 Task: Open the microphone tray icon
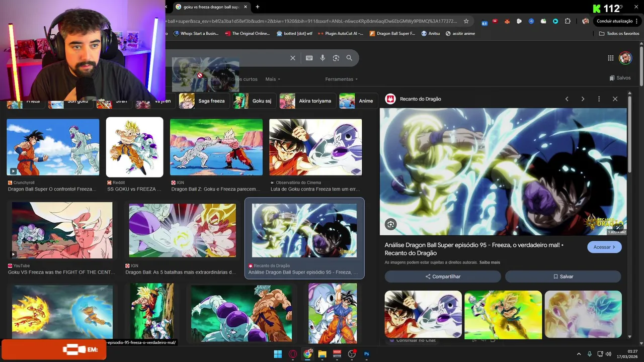tap(590, 354)
